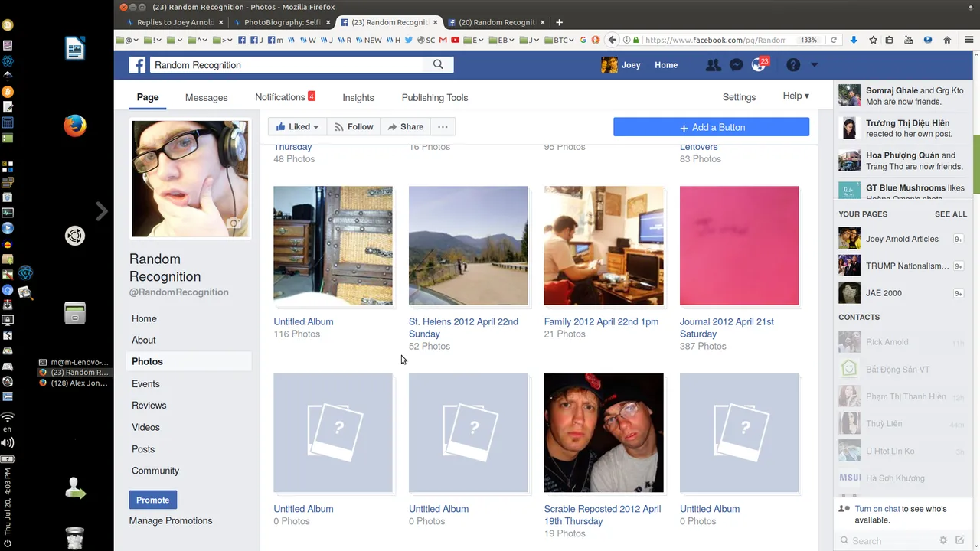Open Family 2012 April 22nd album thumbnail
The width and height of the screenshot is (980, 551).
tap(603, 246)
